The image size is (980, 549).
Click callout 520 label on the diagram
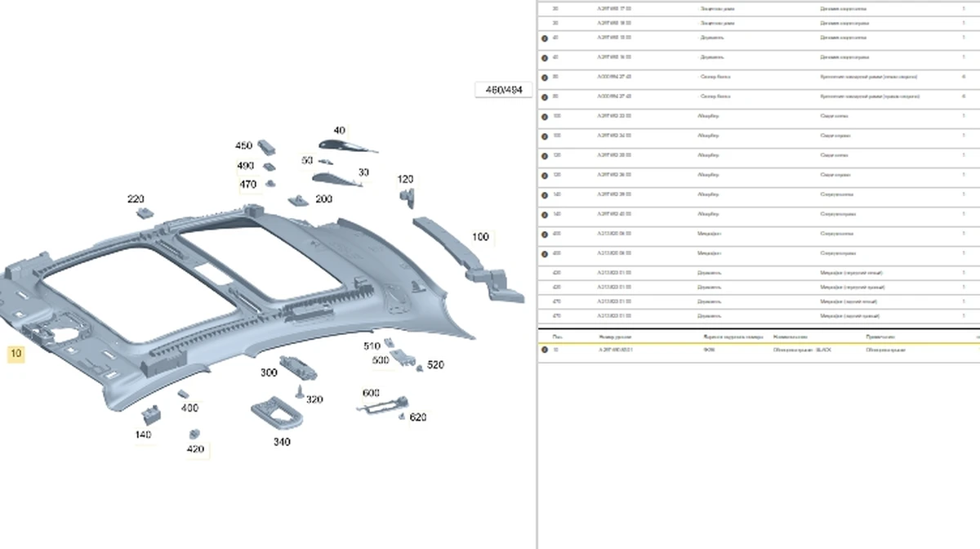click(435, 365)
